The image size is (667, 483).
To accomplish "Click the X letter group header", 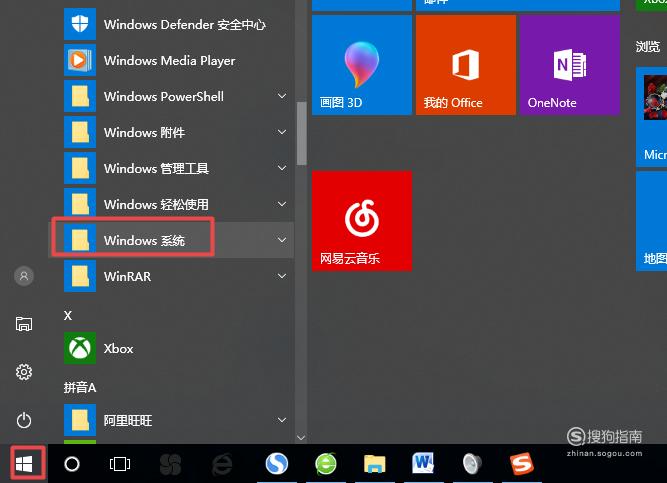I will click(x=68, y=315).
